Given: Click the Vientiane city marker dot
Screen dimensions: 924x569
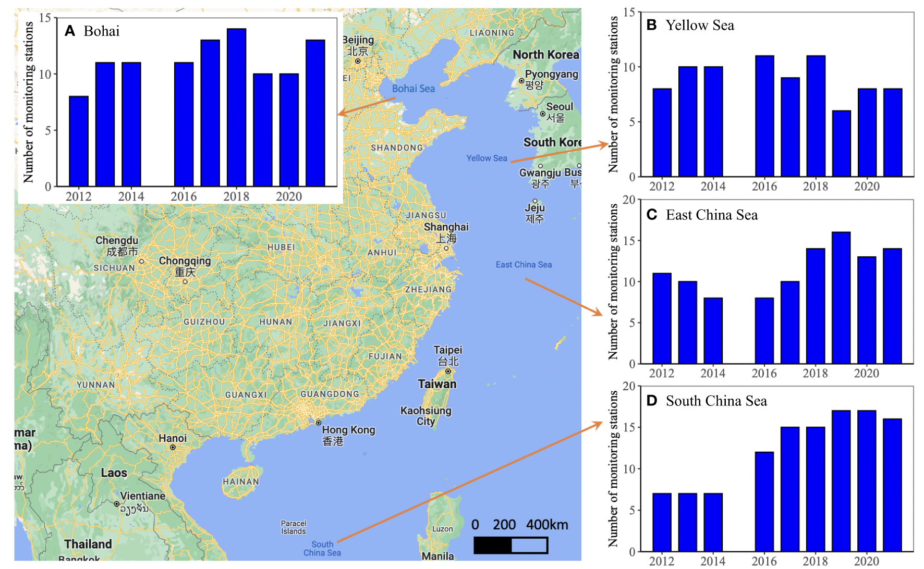Looking at the screenshot, I should [116, 504].
